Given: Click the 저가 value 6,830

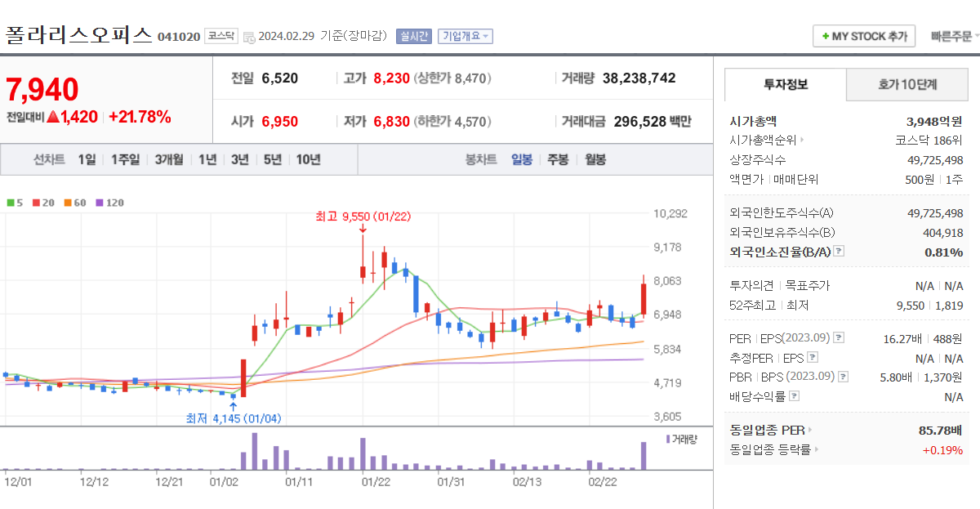Looking at the screenshot, I should pyautogui.click(x=391, y=122).
